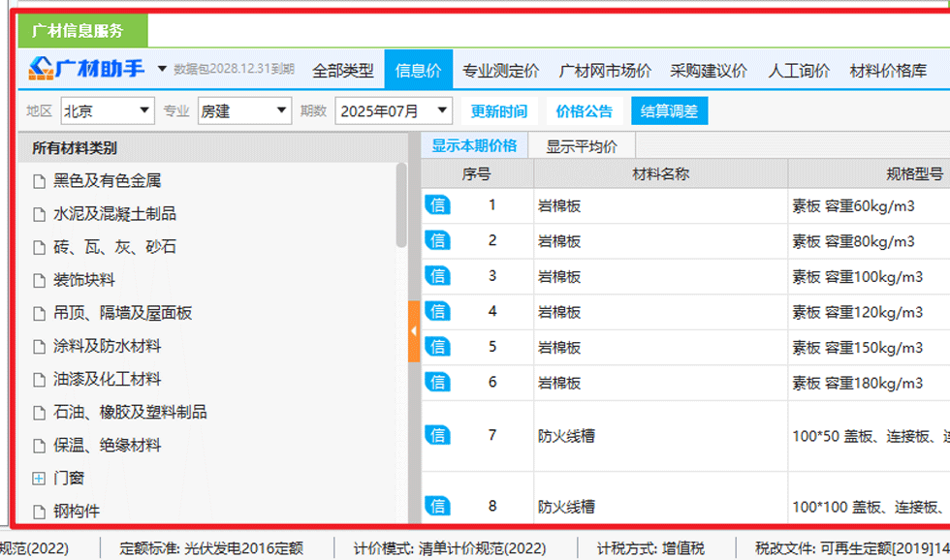Select the 显示本期价格 toggle tab
The width and height of the screenshot is (950, 560).
click(x=474, y=146)
